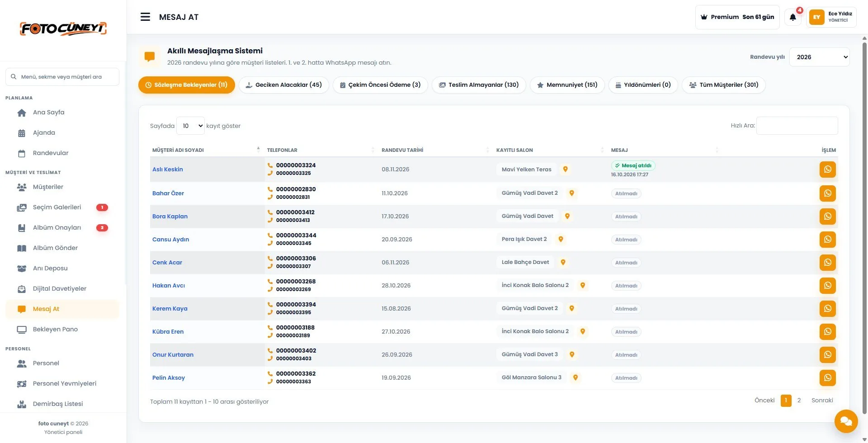Open customer link Bora Kaplan

[170, 217]
